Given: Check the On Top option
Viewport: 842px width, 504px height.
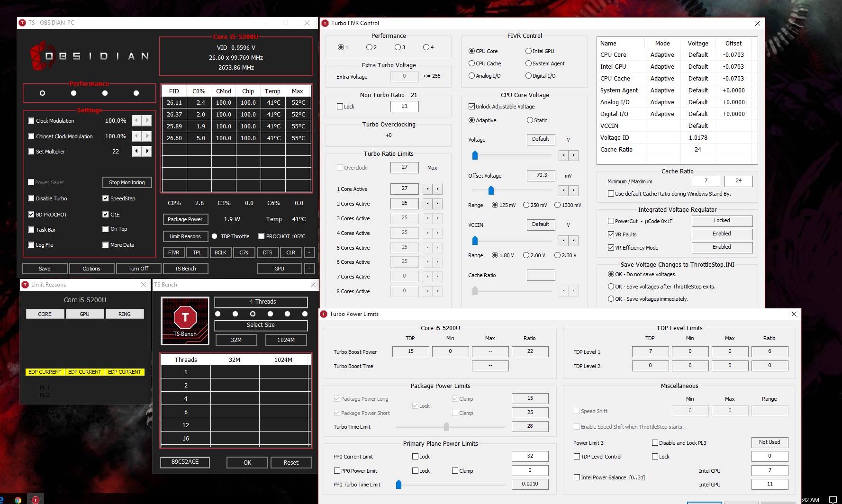Looking at the screenshot, I should pyautogui.click(x=106, y=229).
